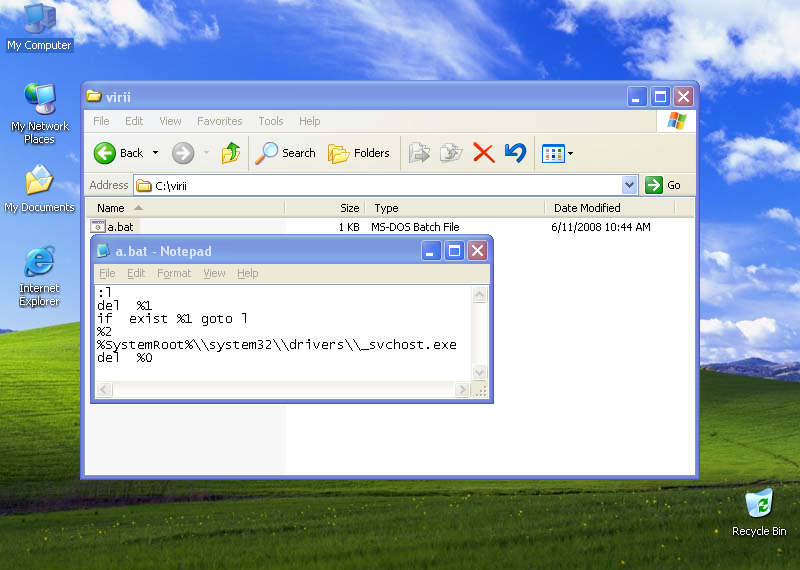Go up one folder level
The width and height of the screenshot is (800, 570).
click(231, 153)
